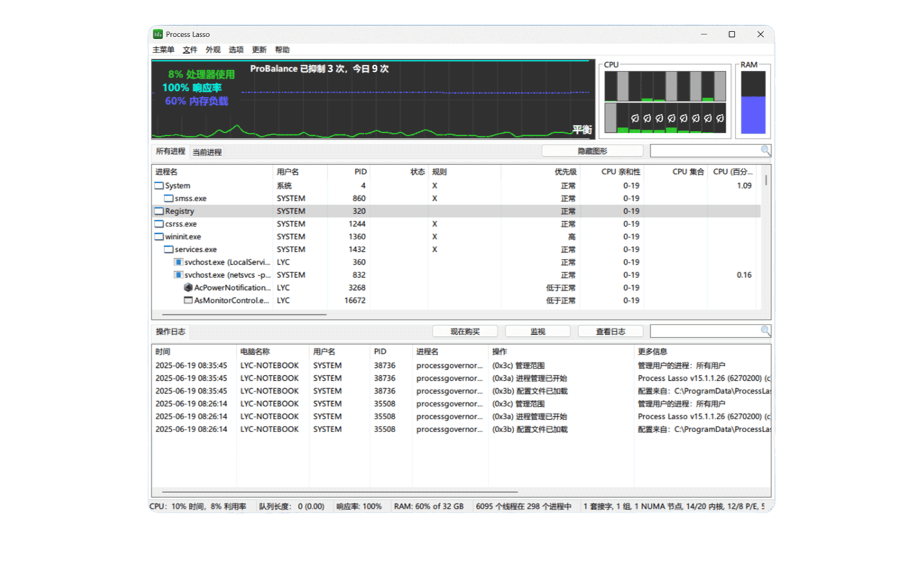
Task: Switch to the 所有进程 tab
Action: point(170,151)
